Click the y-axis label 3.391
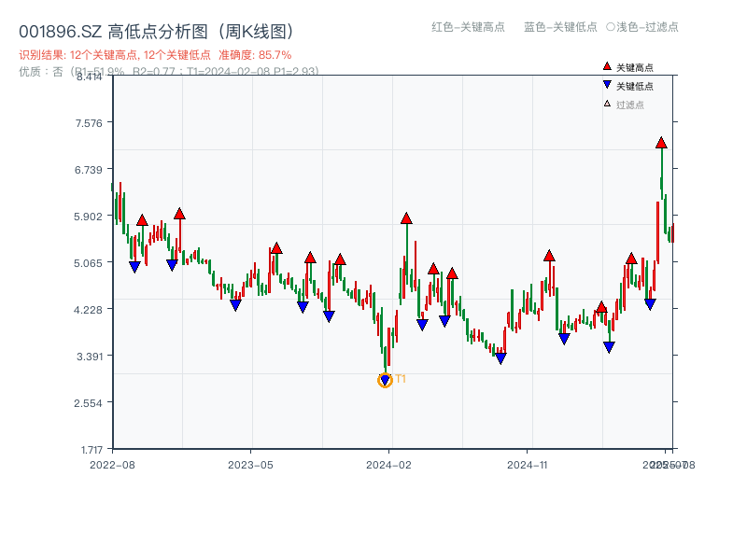 [x=90, y=357]
